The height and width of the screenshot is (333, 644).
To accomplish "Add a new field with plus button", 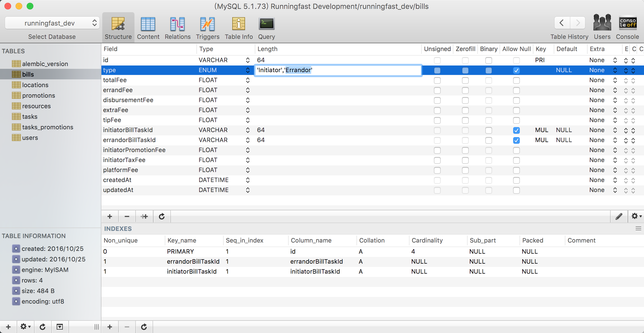I will tap(110, 216).
